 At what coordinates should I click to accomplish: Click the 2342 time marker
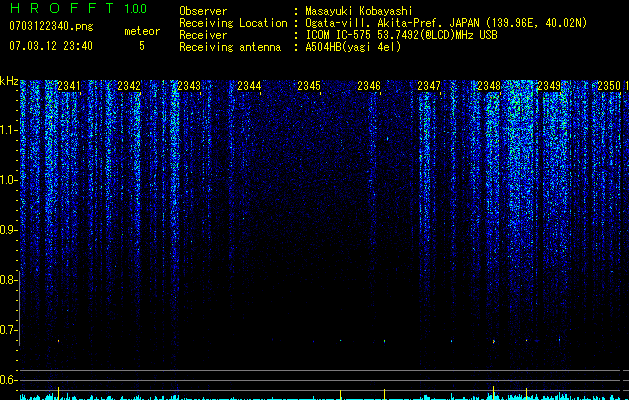tap(129, 86)
